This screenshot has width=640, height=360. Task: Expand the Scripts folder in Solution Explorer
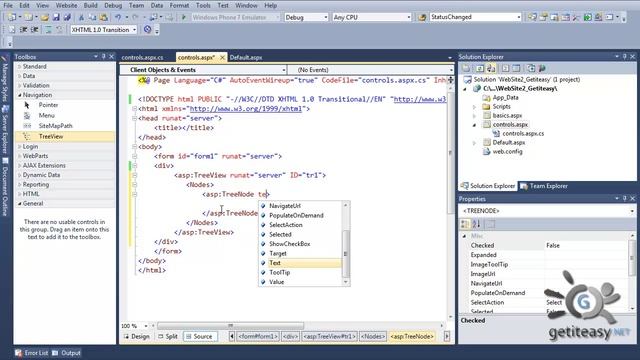[x=474, y=107]
